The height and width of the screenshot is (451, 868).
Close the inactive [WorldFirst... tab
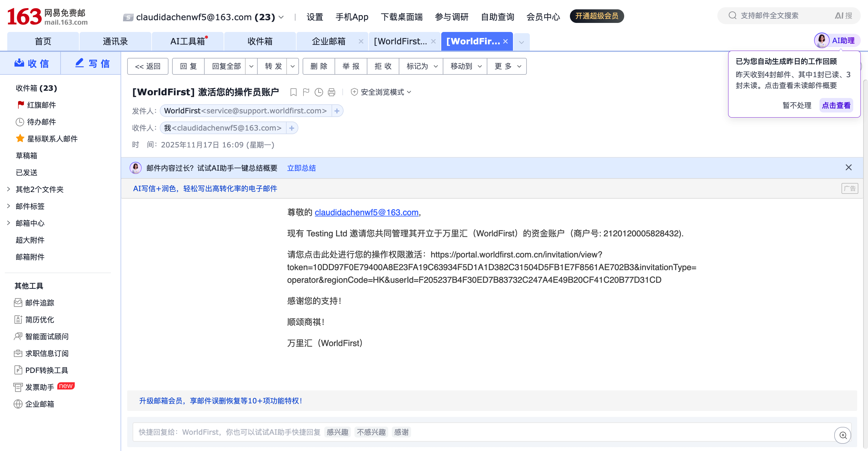[433, 41]
